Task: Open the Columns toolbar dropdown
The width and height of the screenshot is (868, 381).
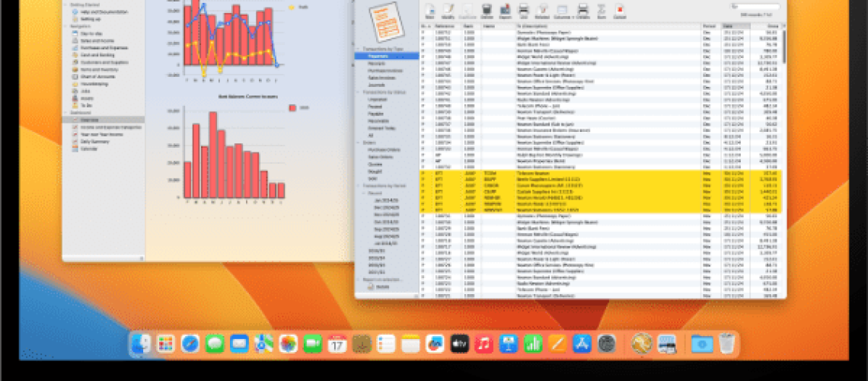Action: click(x=563, y=11)
